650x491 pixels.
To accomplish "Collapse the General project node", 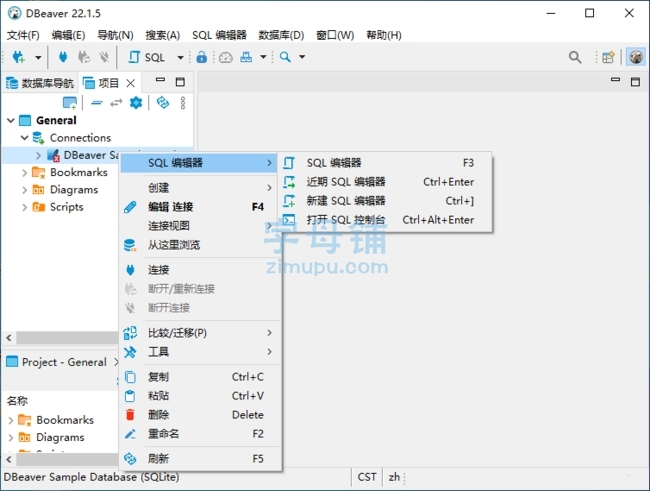I will [11, 121].
